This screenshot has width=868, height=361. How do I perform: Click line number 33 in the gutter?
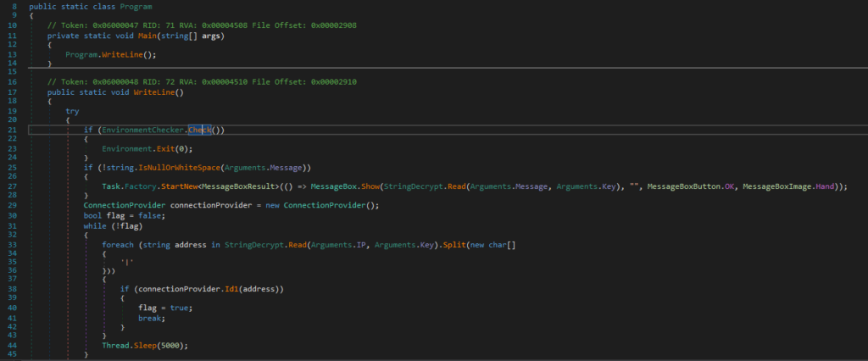pos(12,245)
